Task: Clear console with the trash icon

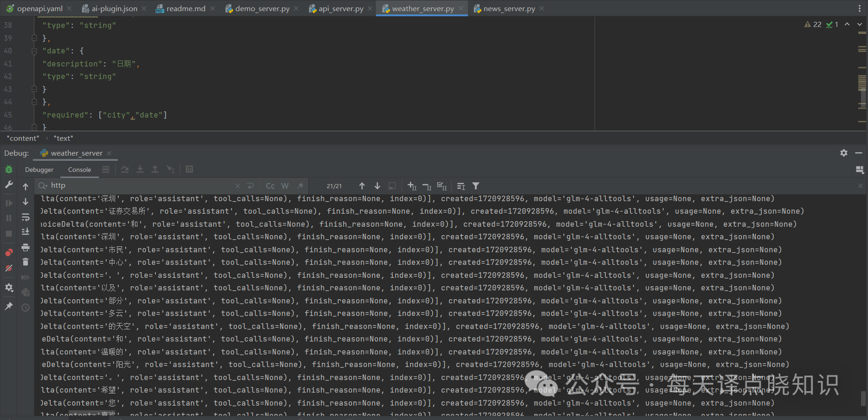Action: click(26, 262)
